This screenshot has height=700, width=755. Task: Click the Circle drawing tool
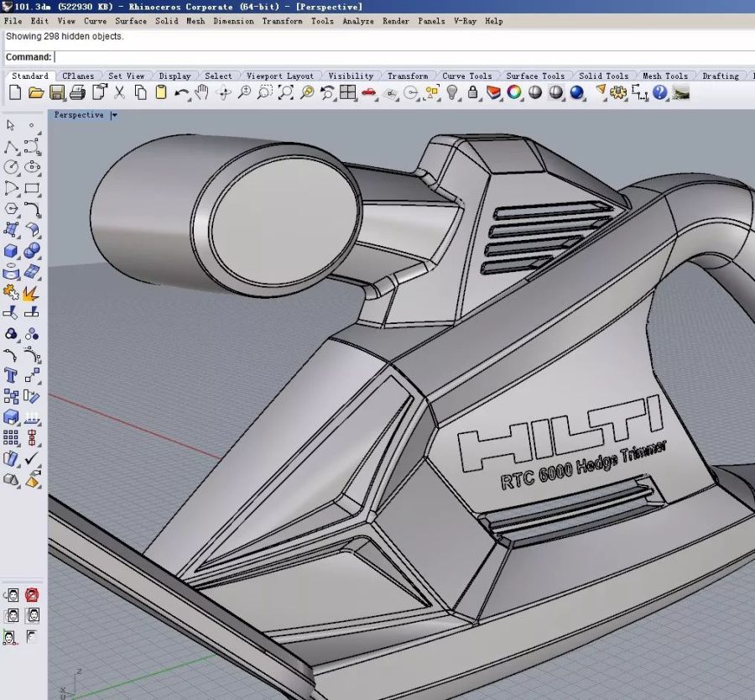pyautogui.click(x=12, y=168)
